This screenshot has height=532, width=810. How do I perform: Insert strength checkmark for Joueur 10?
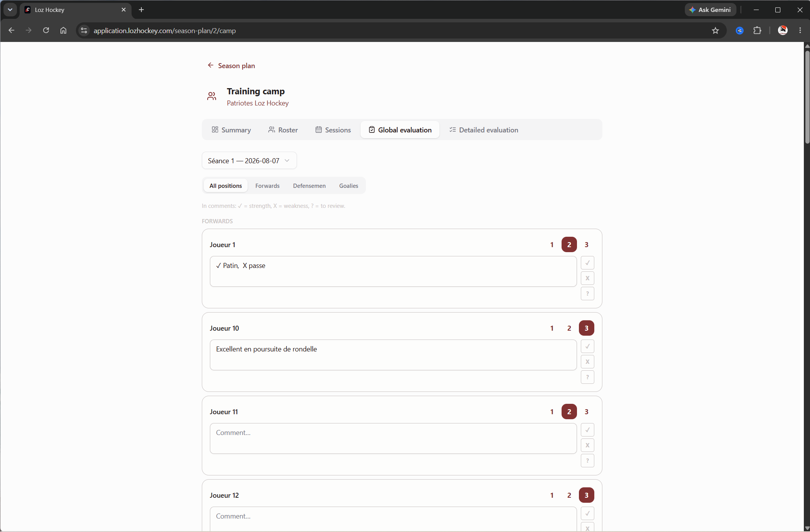point(587,346)
